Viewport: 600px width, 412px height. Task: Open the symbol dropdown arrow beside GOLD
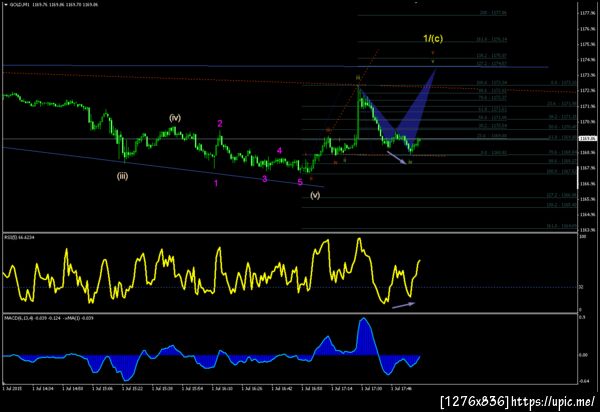point(6,5)
